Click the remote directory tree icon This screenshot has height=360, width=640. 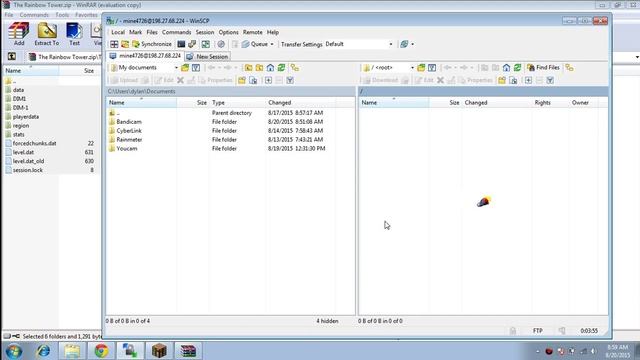click(x=569, y=68)
